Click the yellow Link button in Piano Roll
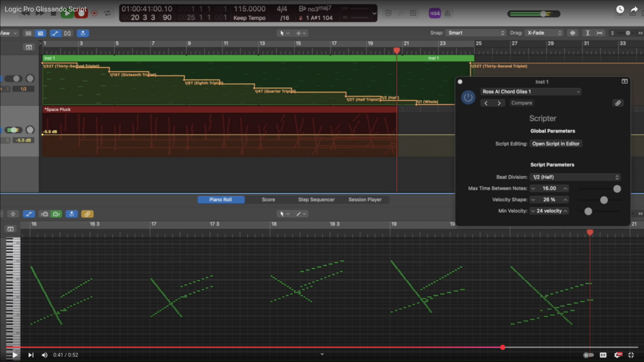Viewport: 644px width, 362px height. point(87,214)
